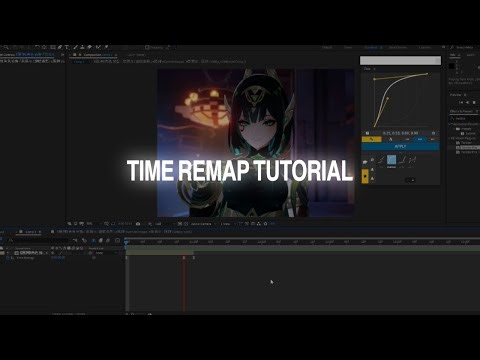Screen dimensions: 480x360
Task: Select the Puppet Pin tool
Action: (106, 47)
